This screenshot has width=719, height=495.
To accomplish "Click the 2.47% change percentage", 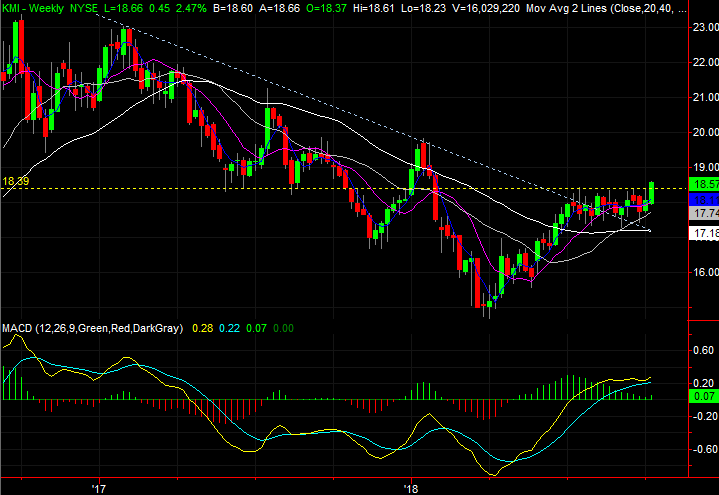I will coord(191,8).
